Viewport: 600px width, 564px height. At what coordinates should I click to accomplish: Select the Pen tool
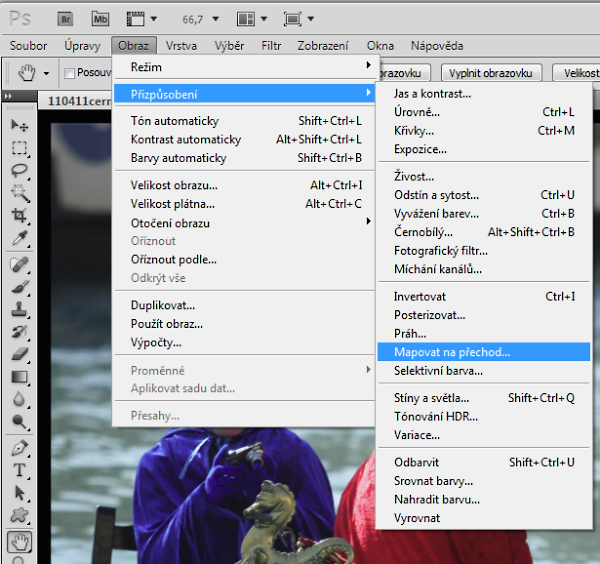[19, 447]
